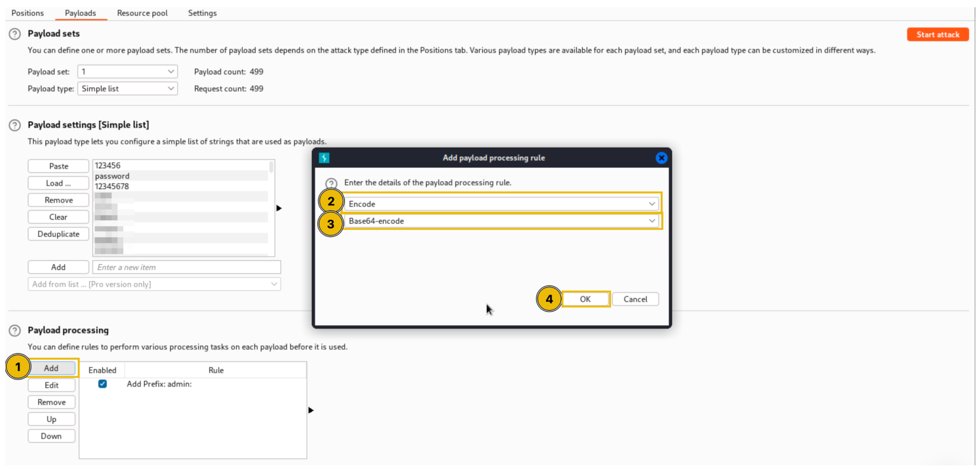Click the Load ... button
This screenshot has width=980, height=469.
58,183
